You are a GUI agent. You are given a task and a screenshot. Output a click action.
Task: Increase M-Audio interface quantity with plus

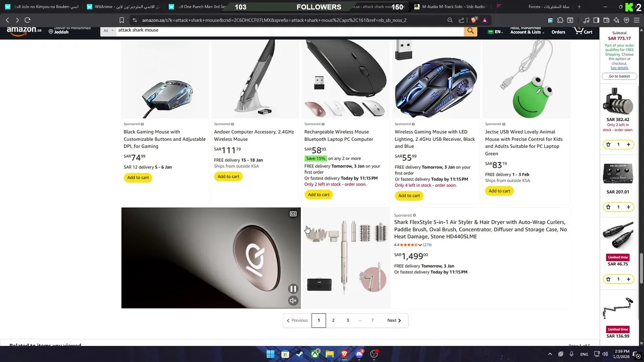tap(628, 207)
